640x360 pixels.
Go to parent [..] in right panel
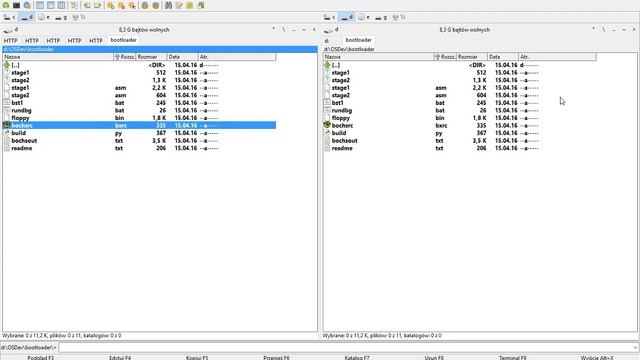[460, 65]
